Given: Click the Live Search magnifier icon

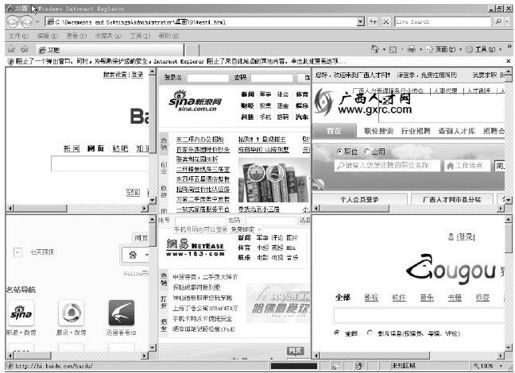Looking at the screenshot, I should point(499,22).
